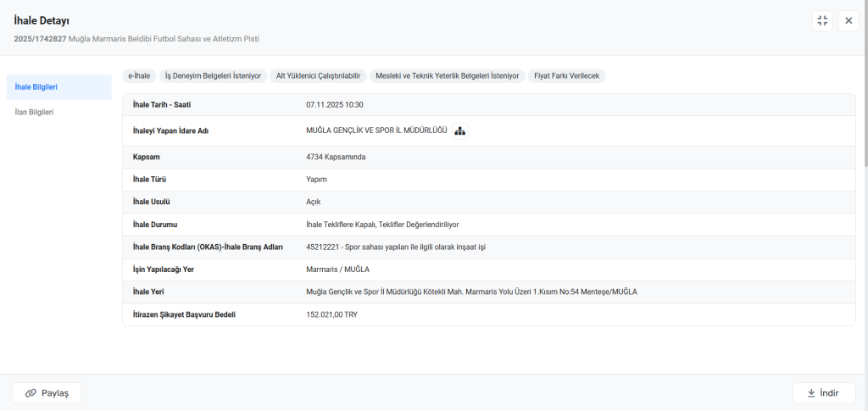868x411 pixels.
Task: Click the tender date value 07.11.2025 10:30
Action: (334, 104)
